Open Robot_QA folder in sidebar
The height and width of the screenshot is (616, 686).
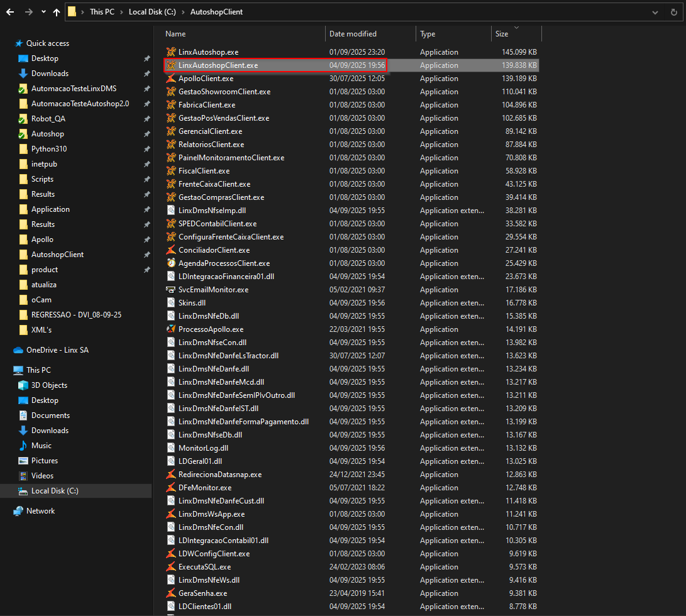point(48,119)
